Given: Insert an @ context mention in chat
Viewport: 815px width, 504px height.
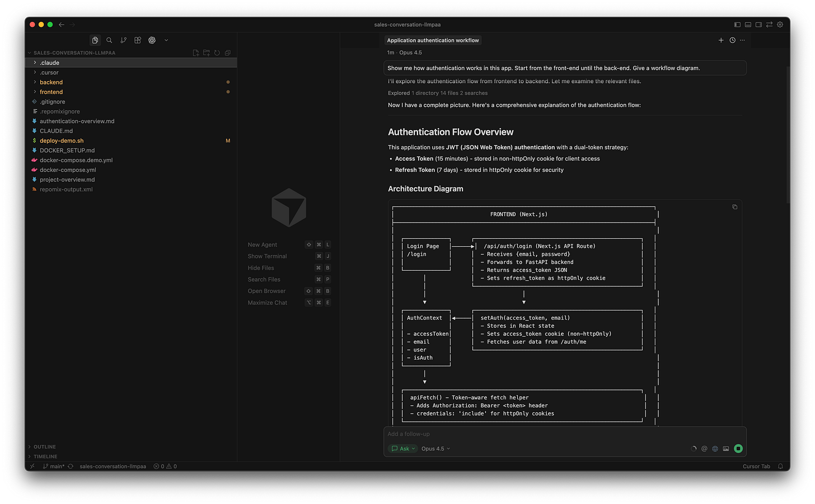Looking at the screenshot, I should click(x=704, y=448).
